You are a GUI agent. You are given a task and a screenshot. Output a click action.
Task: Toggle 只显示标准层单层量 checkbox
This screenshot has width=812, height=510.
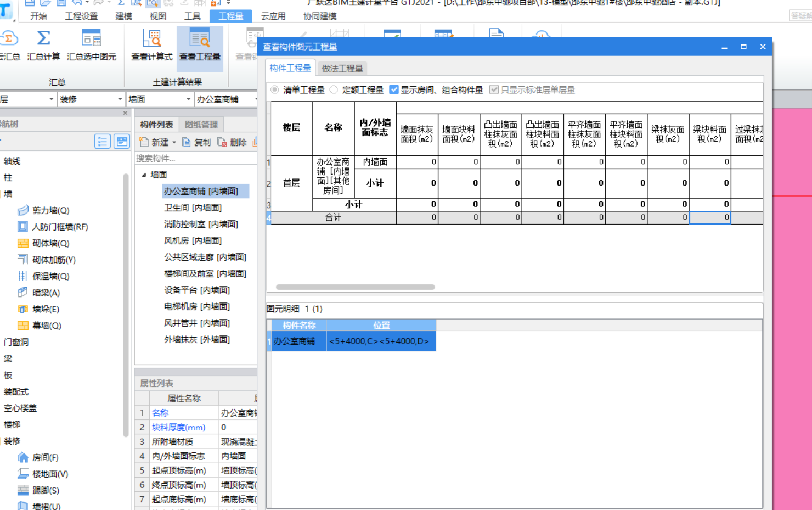click(x=494, y=89)
